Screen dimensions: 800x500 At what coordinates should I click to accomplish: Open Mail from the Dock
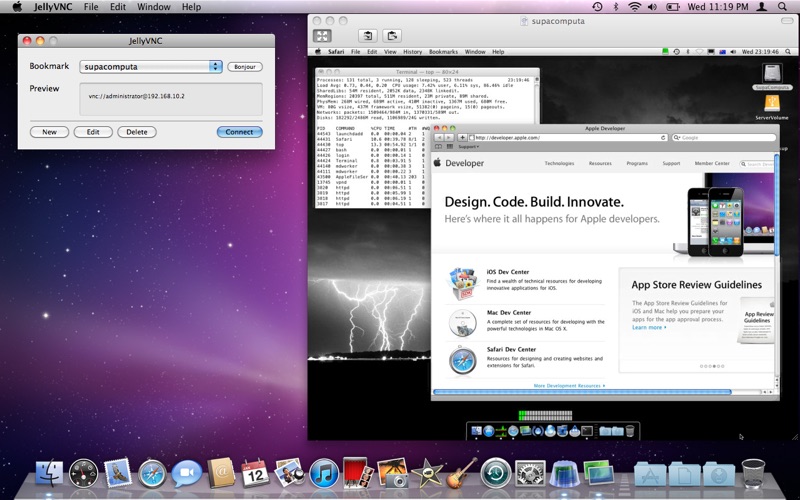[x=118, y=472]
